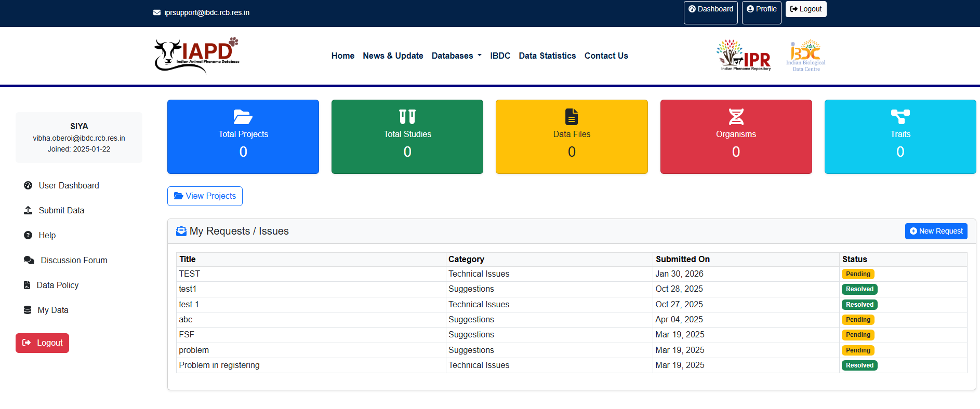The width and height of the screenshot is (980, 409).
Task: Click the DNA icon in Organisms card
Action: [x=736, y=117]
